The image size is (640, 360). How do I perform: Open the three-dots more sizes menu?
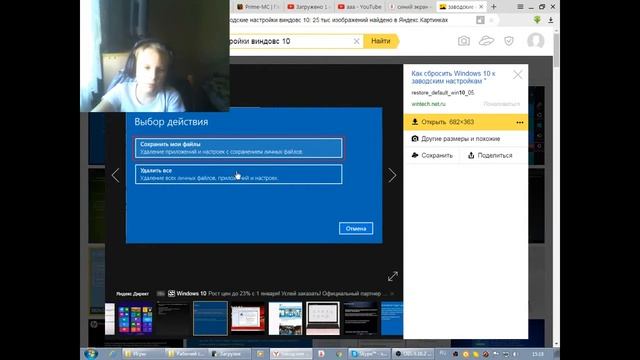click(x=520, y=122)
